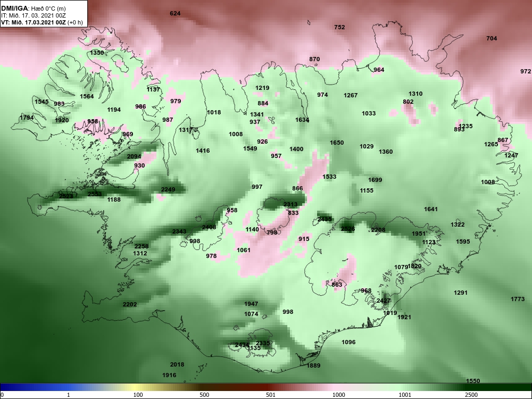Click the 2526 height value
Image resolution: width=532 pixels, height=399 pixels.
(x=348, y=229)
